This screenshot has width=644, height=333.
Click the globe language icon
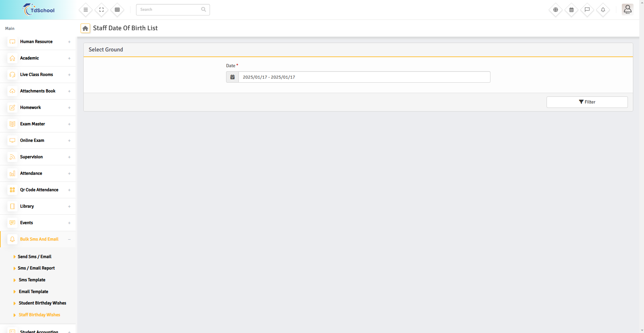point(556,10)
